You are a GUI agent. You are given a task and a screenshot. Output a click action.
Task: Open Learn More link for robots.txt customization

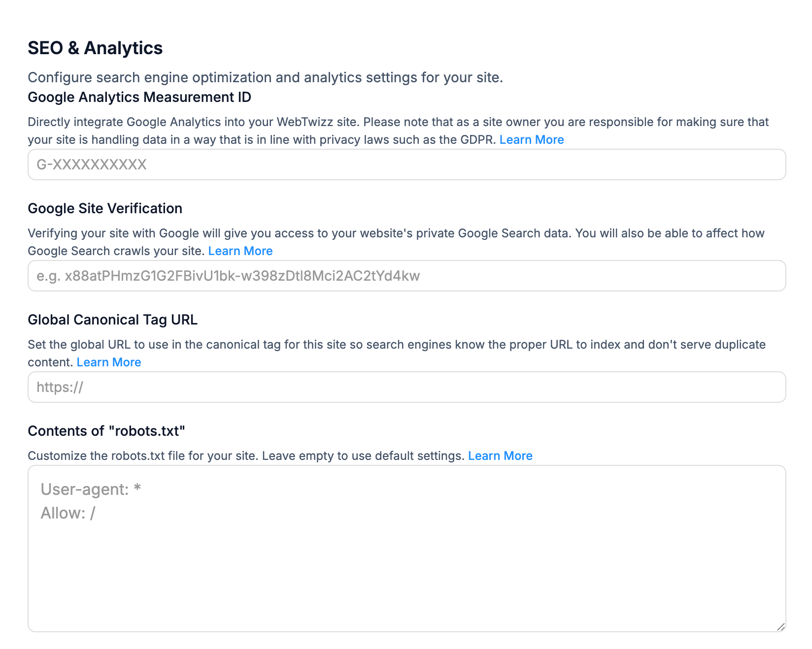(500, 456)
